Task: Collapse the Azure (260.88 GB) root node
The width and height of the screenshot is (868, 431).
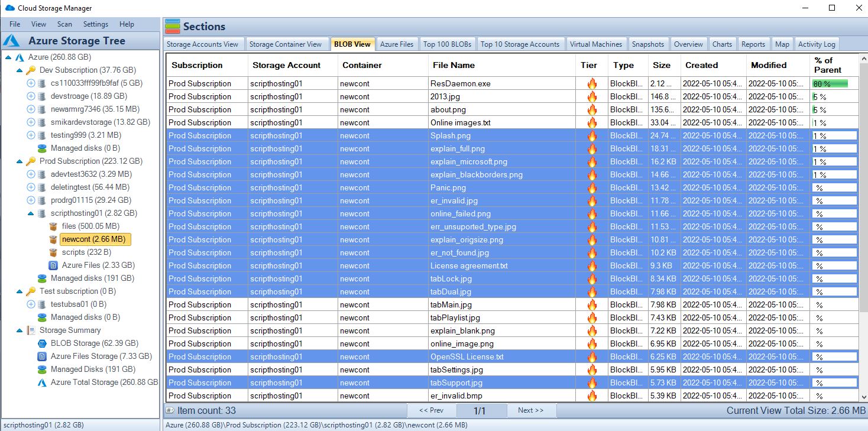Action: (8, 57)
